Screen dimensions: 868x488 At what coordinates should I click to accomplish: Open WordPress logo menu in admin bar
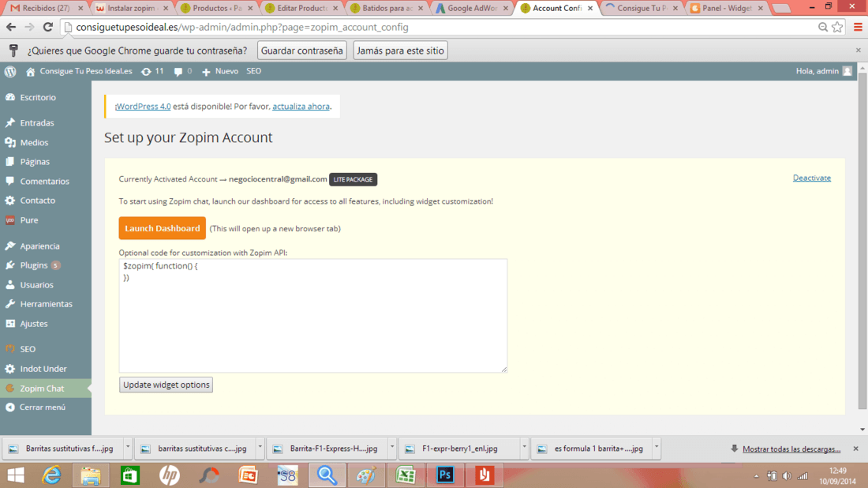(x=10, y=71)
